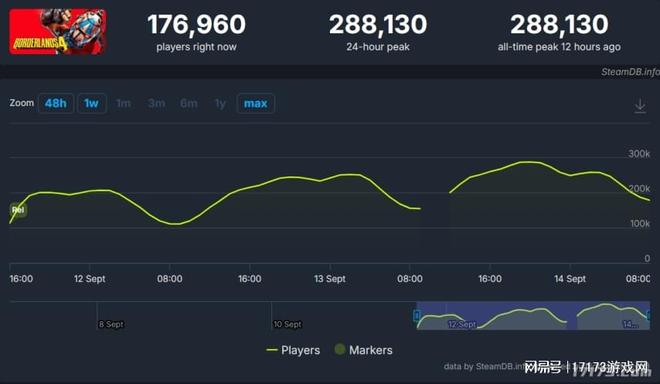This screenshot has height=384, width=660.
Task: Click the 100k y-axis label
Action: point(640,224)
